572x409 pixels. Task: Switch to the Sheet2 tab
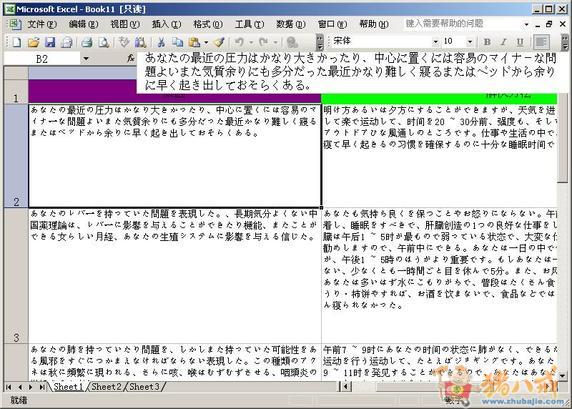pos(106,386)
